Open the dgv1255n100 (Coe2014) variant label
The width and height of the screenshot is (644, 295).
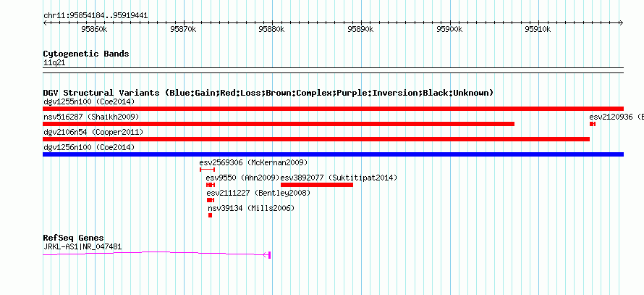(x=89, y=101)
